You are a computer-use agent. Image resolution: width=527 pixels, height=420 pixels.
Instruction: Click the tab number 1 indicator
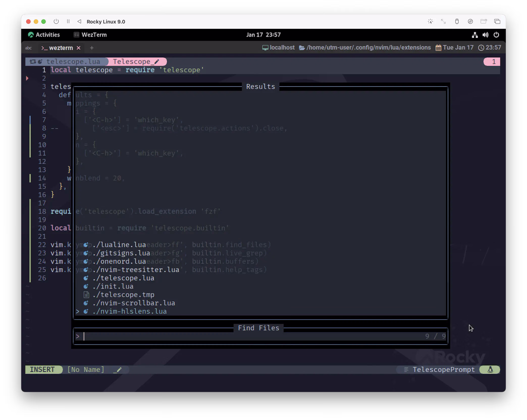492,62
